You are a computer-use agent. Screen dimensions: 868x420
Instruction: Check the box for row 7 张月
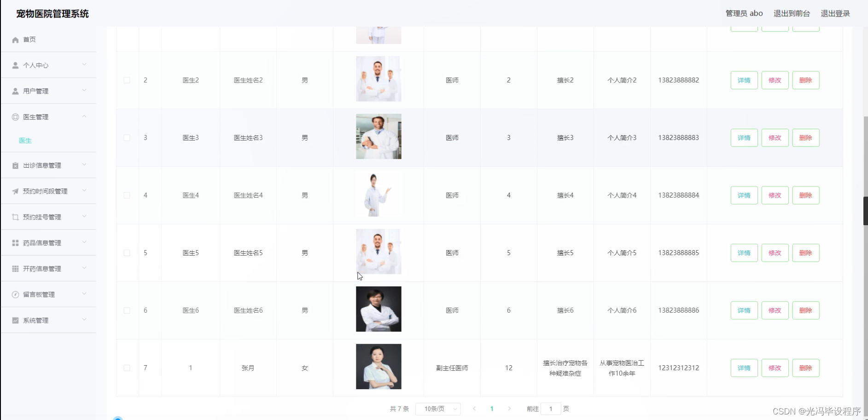click(x=127, y=368)
